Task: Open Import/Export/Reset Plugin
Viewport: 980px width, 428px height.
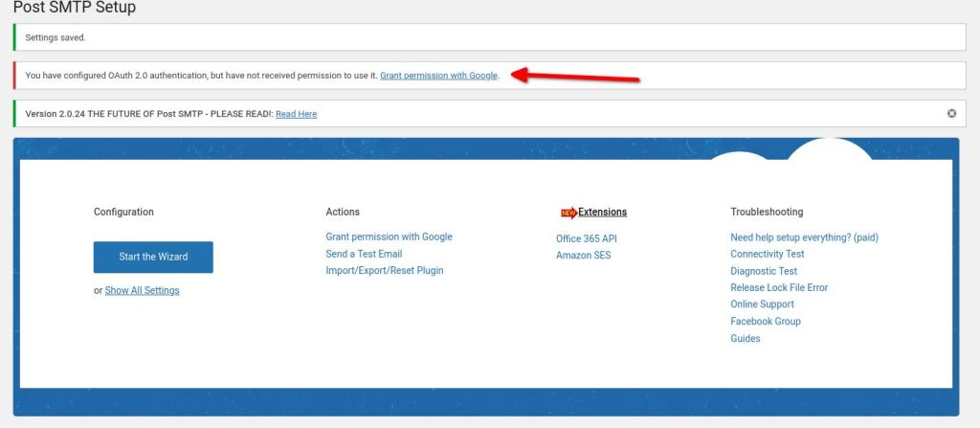Action: 385,270
